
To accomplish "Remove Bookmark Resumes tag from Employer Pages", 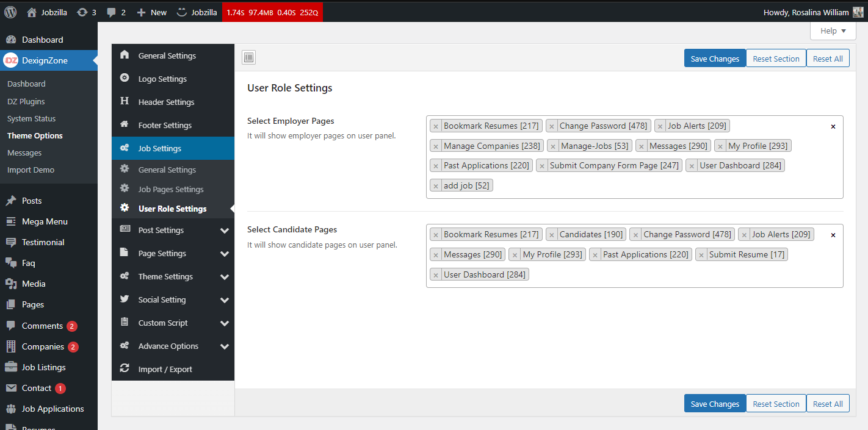I will tap(436, 126).
